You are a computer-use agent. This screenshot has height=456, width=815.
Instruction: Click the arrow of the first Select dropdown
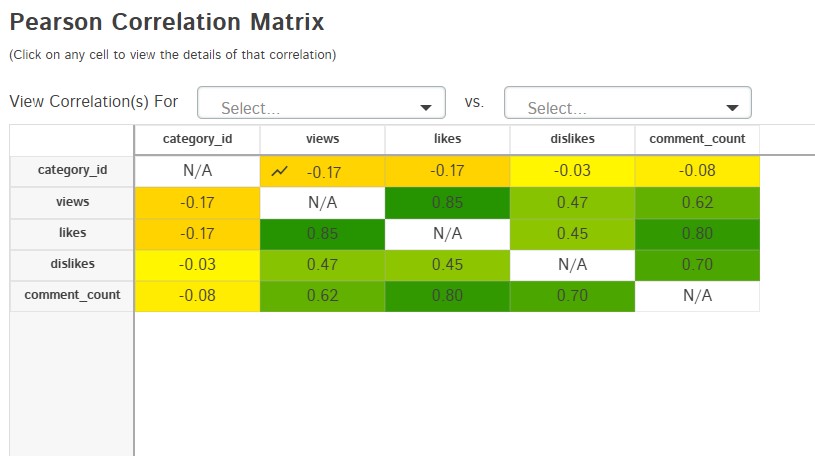click(x=426, y=106)
